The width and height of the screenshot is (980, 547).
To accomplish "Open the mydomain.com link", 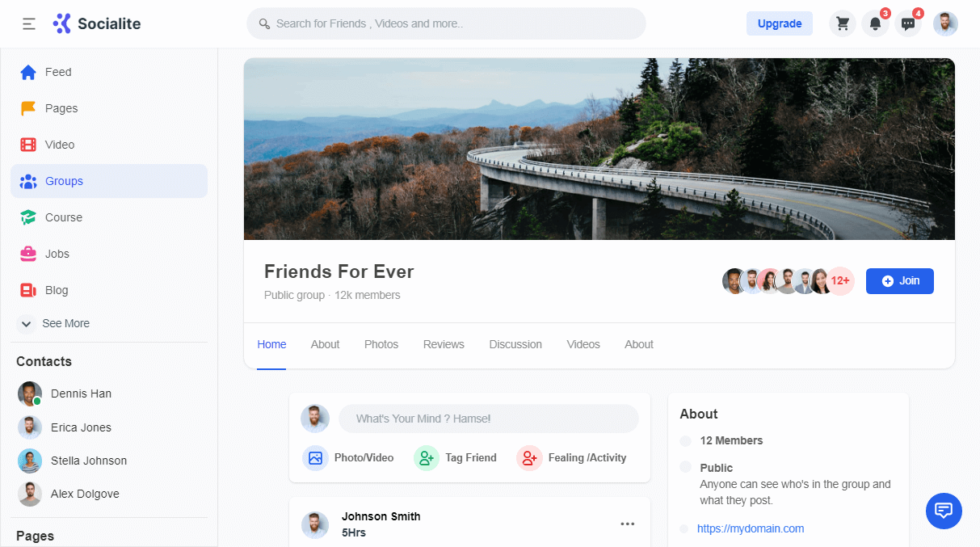I will 750,528.
